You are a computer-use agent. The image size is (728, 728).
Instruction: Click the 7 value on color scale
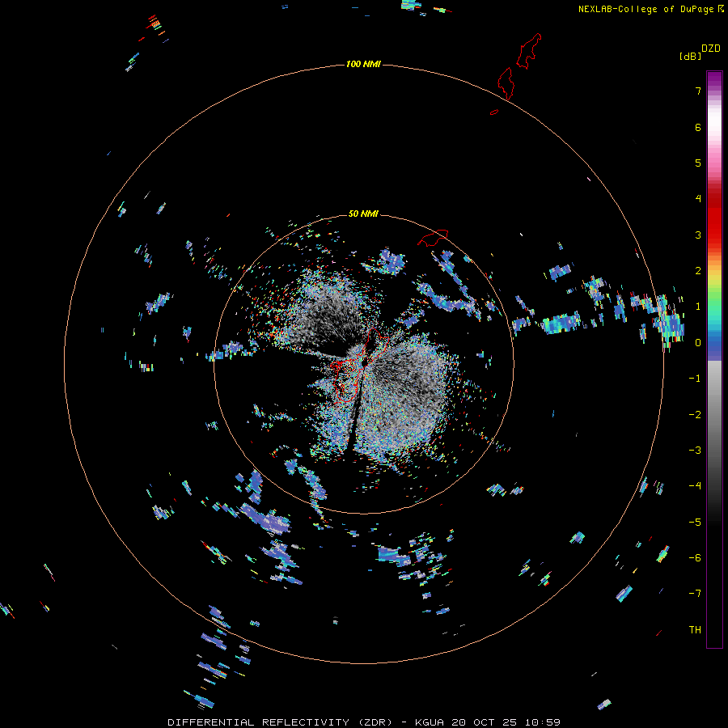click(x=698, y=91)
